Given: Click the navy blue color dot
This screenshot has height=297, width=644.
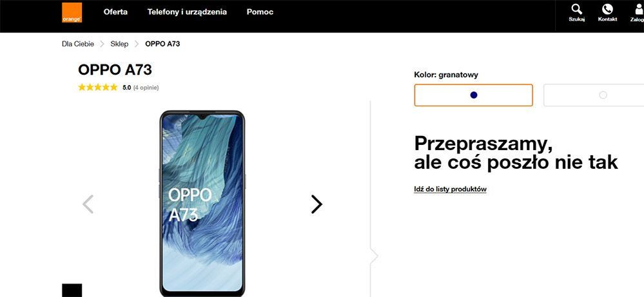Looking at the screenshot, I should coord(474,95).
